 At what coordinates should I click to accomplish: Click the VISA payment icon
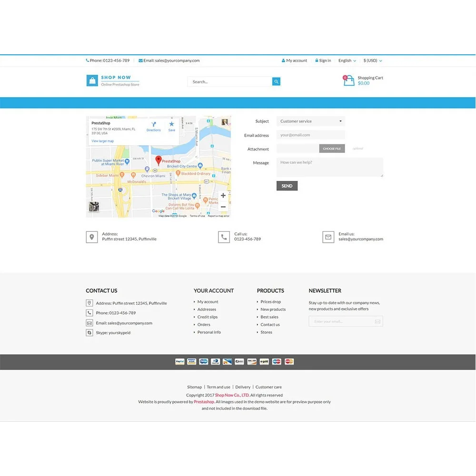click(x=191, y=361)
